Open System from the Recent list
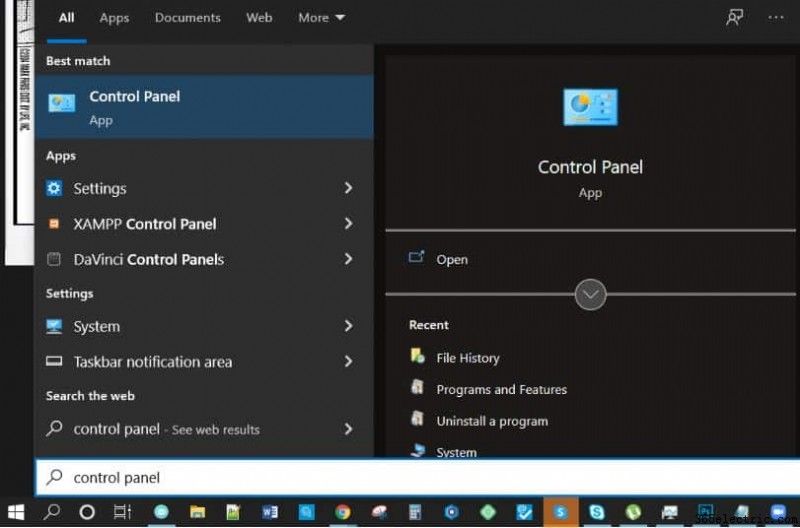The image size is (800, 528). pos(457,452)
